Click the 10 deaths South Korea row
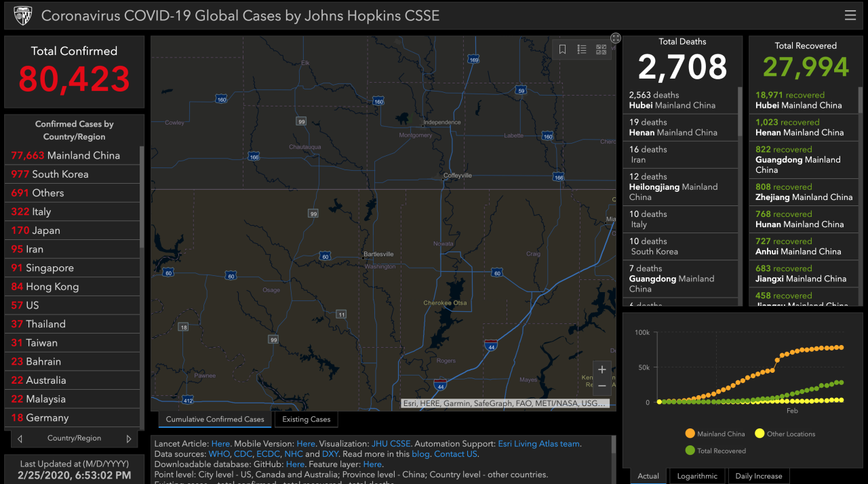 click(x=680, y=246)
